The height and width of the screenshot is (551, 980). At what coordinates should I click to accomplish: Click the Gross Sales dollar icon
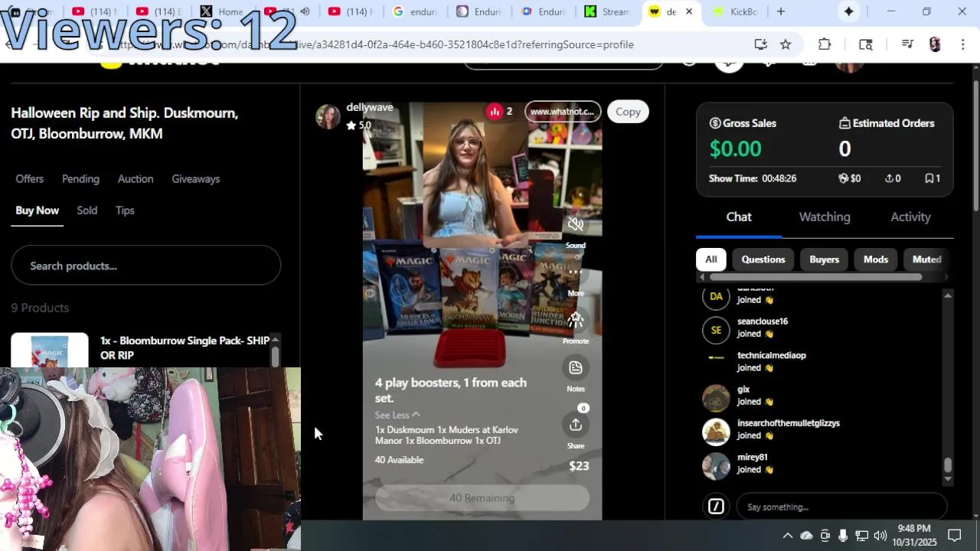tap(715, 123)
